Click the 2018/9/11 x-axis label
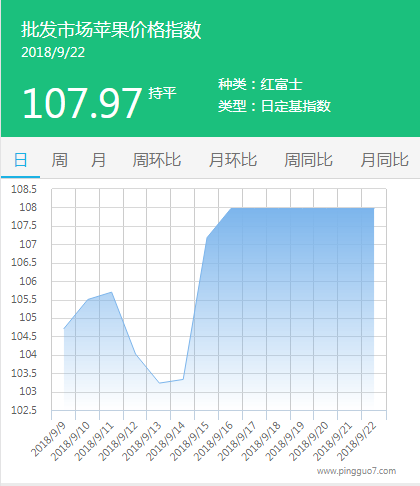Image resolution: width=420 pixels, height=486 pixels. coord(95,441)
